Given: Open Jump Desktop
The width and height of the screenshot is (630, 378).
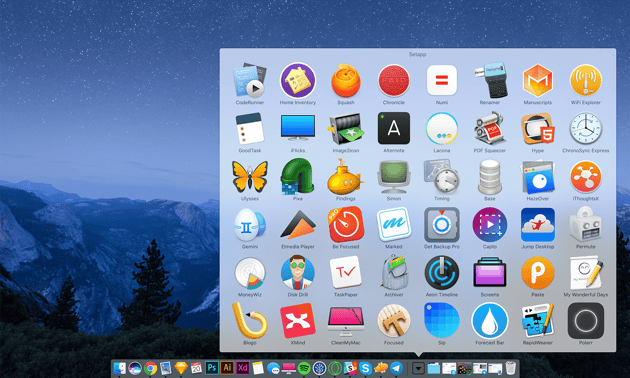Looking at the screenshot, I should 538,225.
